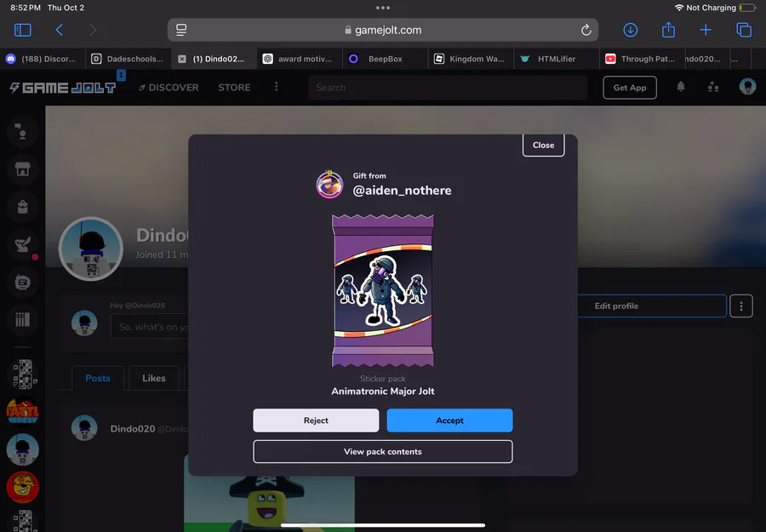Select the Posts tab
The height and width of the screenshot is (532, 766).
(98, 378)
